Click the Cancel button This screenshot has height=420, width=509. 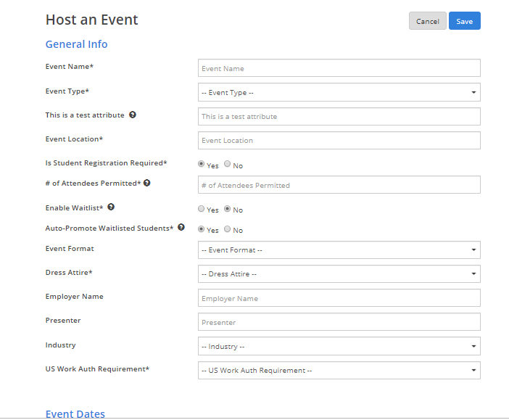(427, 21)
